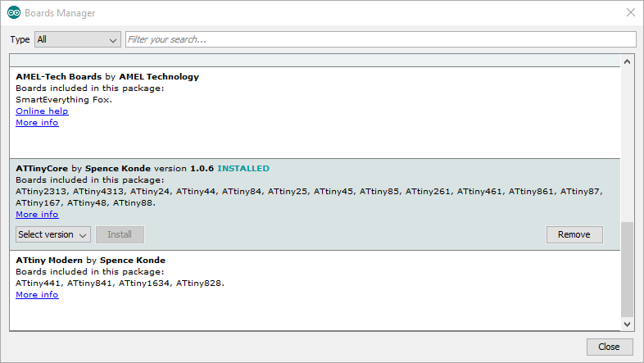Click the INSTALLED status label
The width and height of the screenshot is (644, 363).
(x=243, y=168)
